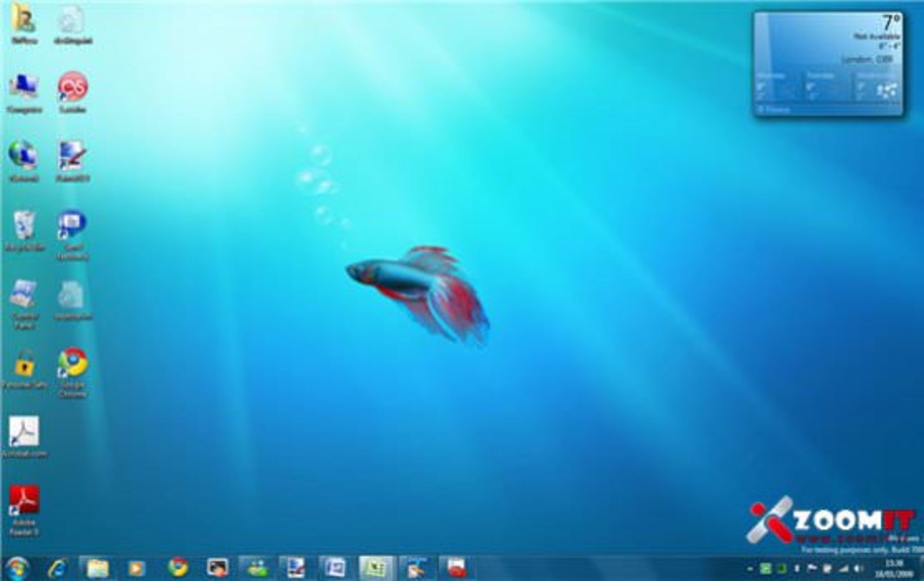Launch Internet Explorer from the taskbar

pos(58,568)
